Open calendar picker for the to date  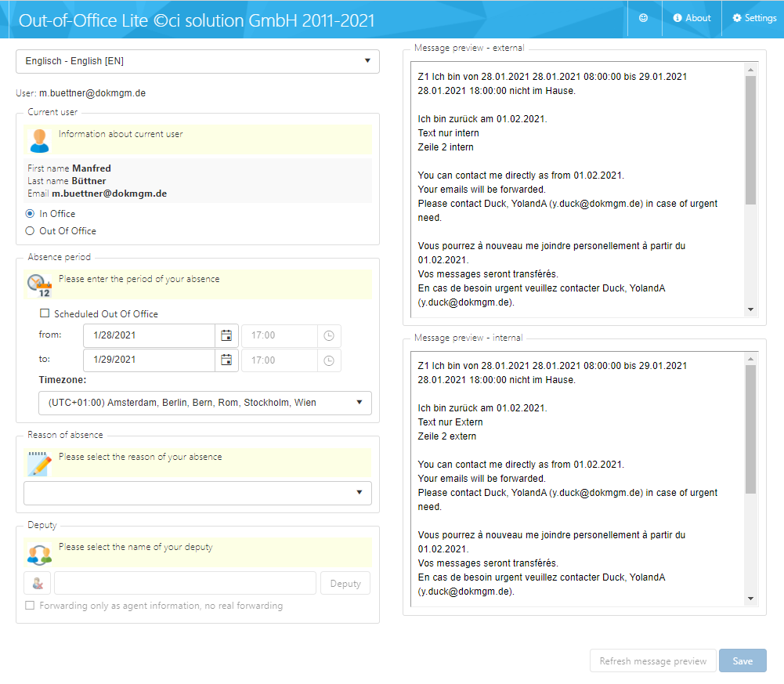tap(226, 360)
